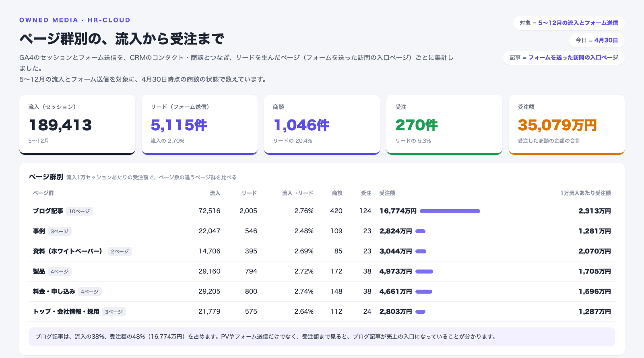Select the ブログ記事 row name

click(x=48, y=211)
